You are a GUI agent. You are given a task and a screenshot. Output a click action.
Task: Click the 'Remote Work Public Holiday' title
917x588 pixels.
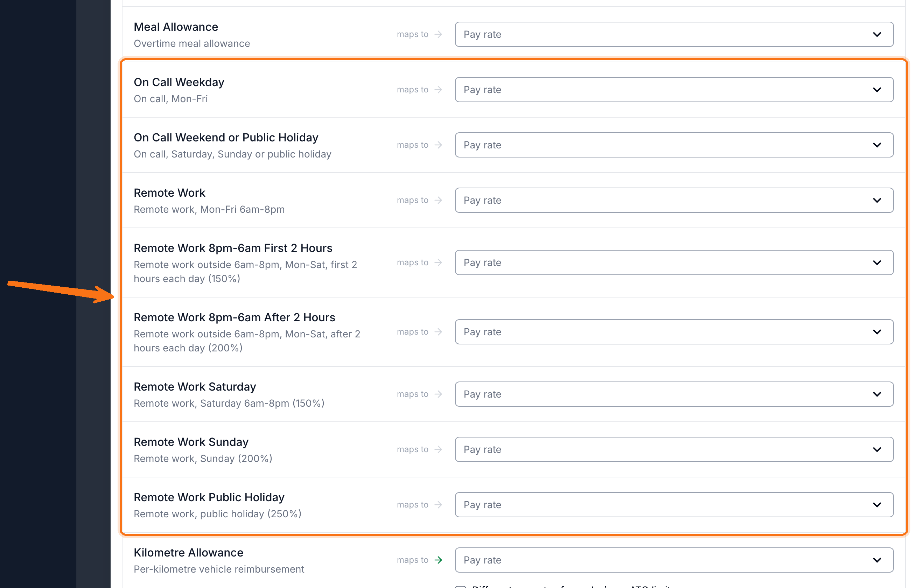[x=209, y=497]
